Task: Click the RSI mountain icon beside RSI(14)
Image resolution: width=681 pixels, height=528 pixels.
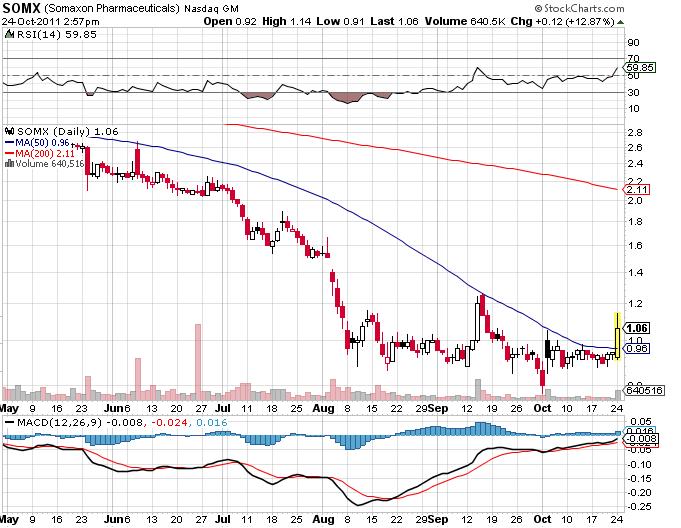Action: 10,34
